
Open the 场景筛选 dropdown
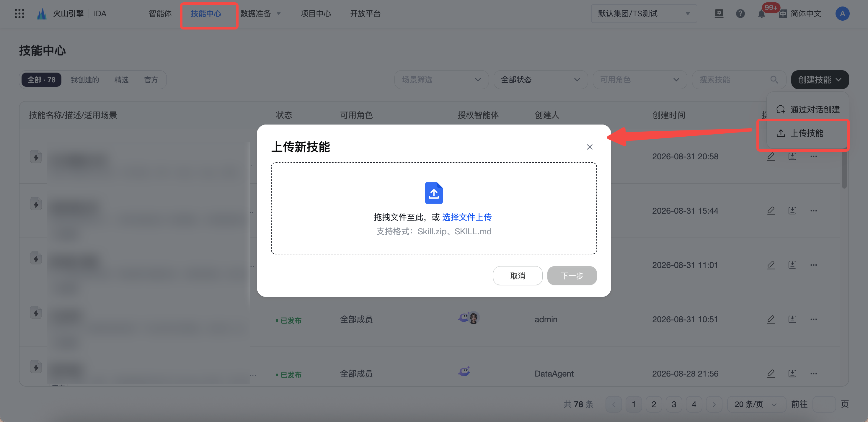click(x=441, y=79)
